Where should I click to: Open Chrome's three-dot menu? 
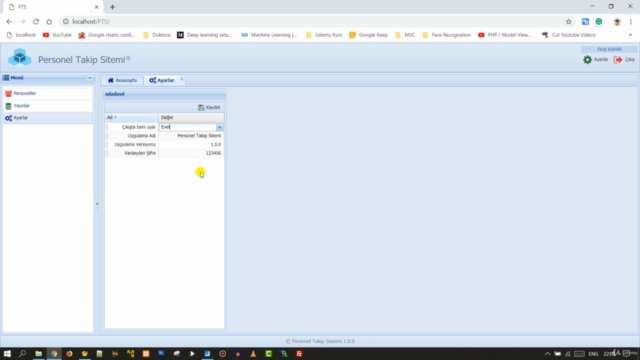point(631,22)
